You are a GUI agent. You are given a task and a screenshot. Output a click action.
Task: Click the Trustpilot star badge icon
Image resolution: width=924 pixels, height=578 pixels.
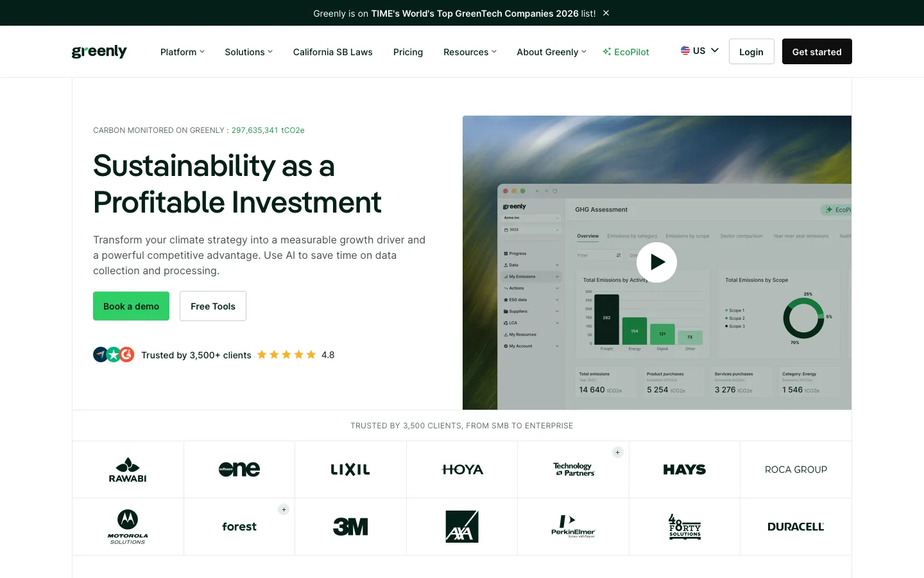tap(114, 355)
